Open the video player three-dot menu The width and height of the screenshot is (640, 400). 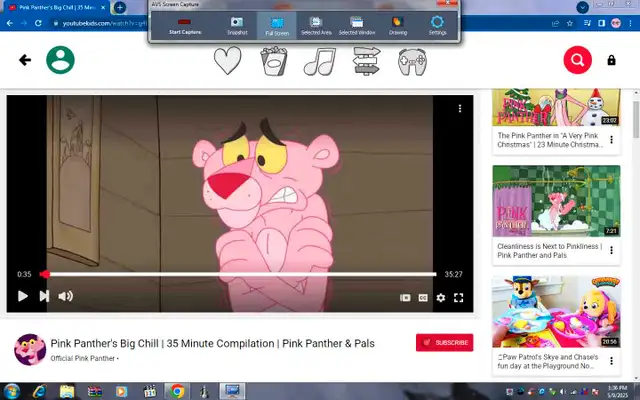point(460,108)
